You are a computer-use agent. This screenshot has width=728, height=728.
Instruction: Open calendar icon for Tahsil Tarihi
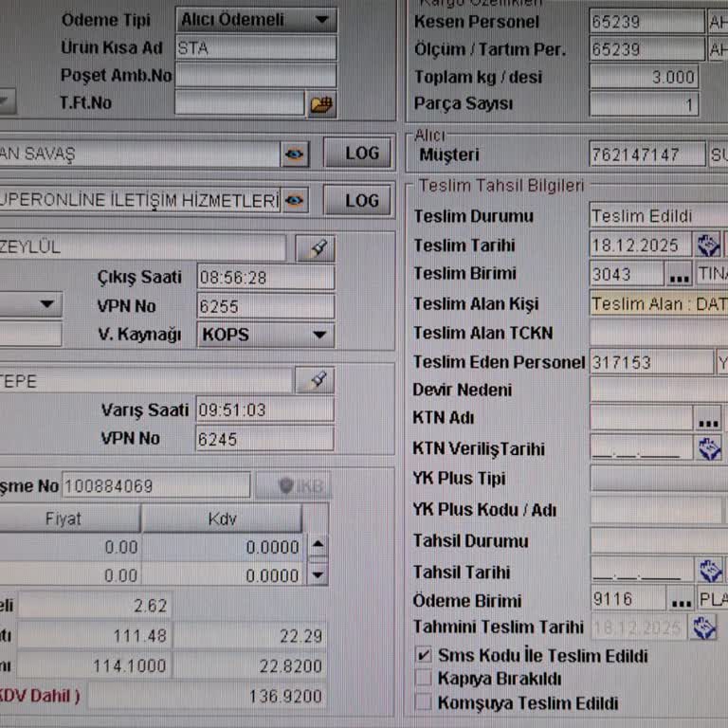tap(709, 571)
